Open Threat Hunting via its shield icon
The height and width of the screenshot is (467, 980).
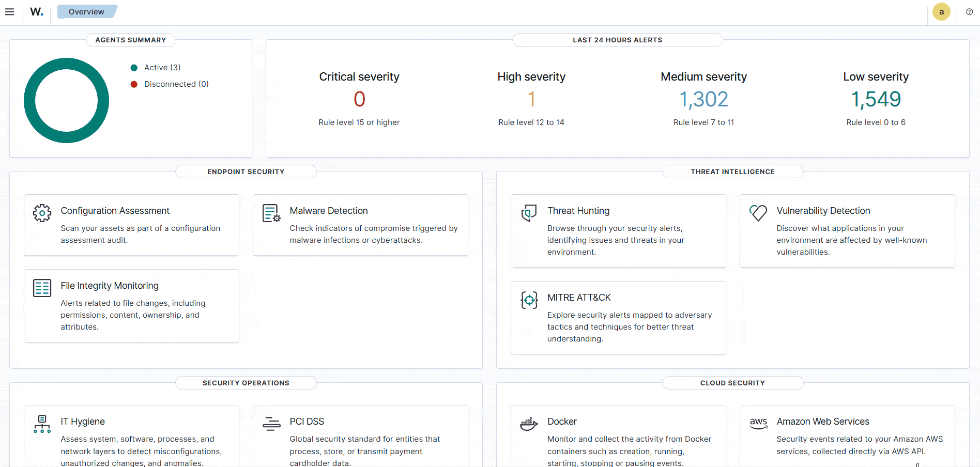click(529, 213)
